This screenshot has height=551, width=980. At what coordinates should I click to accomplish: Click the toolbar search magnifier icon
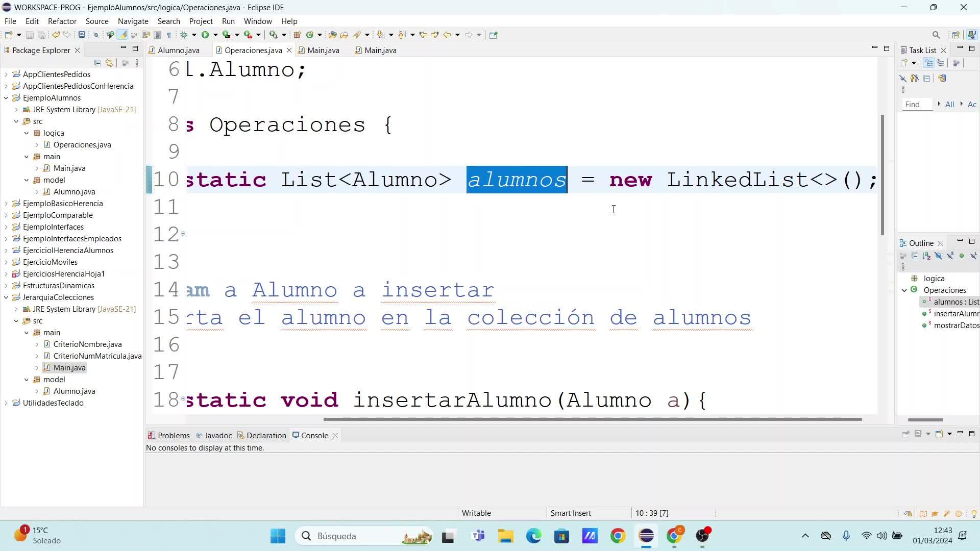(936, 35)
